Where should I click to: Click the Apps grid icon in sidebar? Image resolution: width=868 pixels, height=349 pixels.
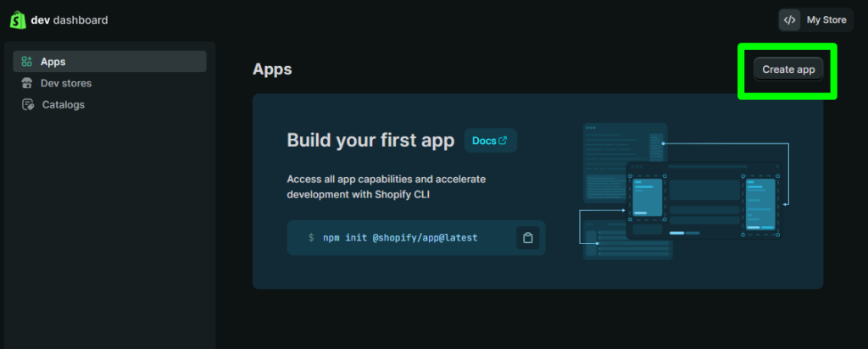pos(26,61)
